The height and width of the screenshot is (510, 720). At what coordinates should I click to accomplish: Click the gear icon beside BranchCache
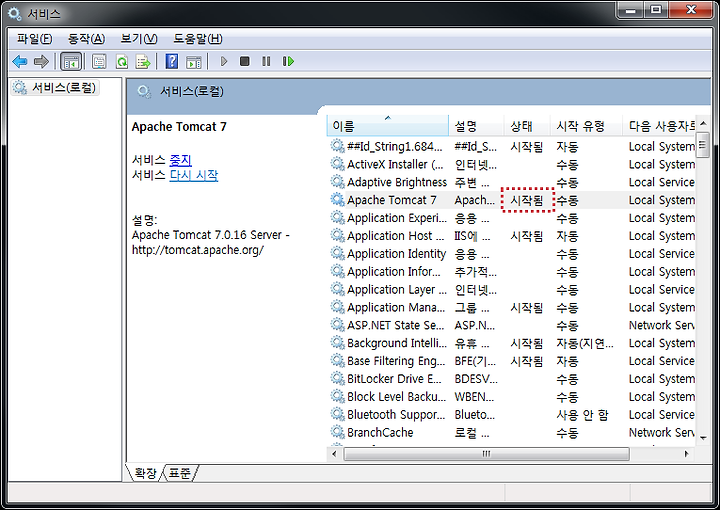(x=338, y=432)
